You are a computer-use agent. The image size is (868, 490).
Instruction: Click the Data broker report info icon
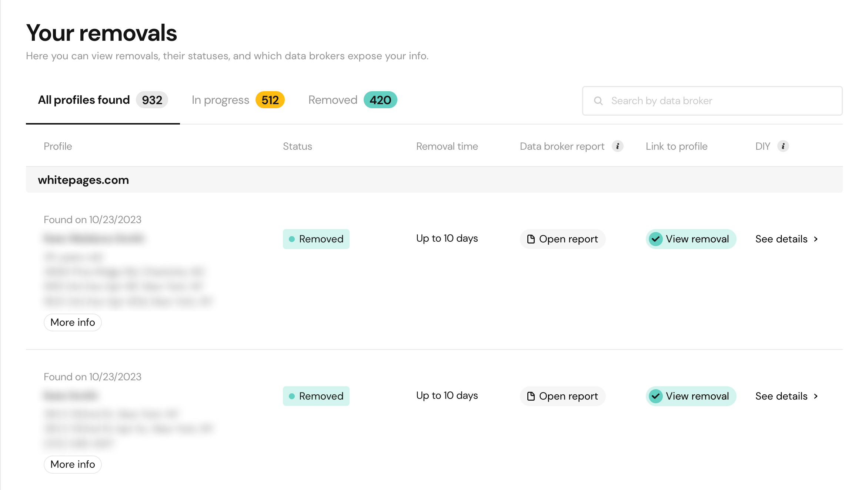[x=617, y=146]
